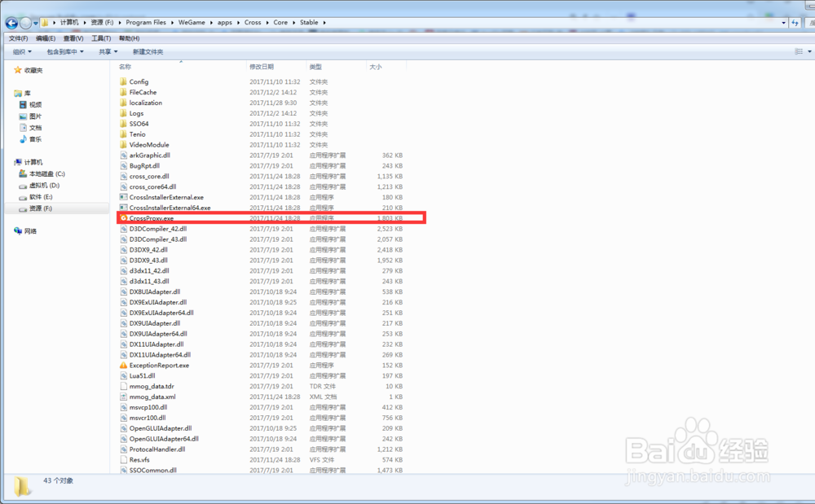Expand the 组织 toolbar dropdown

point(22,52)
